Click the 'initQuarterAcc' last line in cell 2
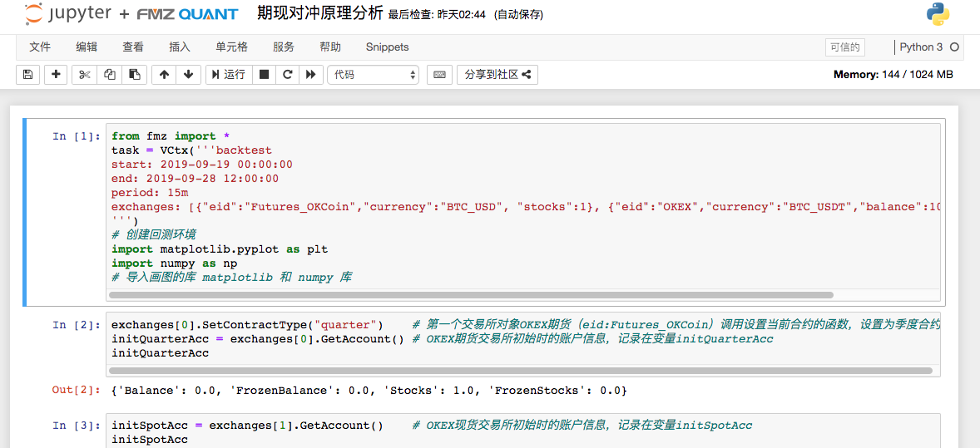The width and height of the screenshot is (980, 448). [160, 353]
